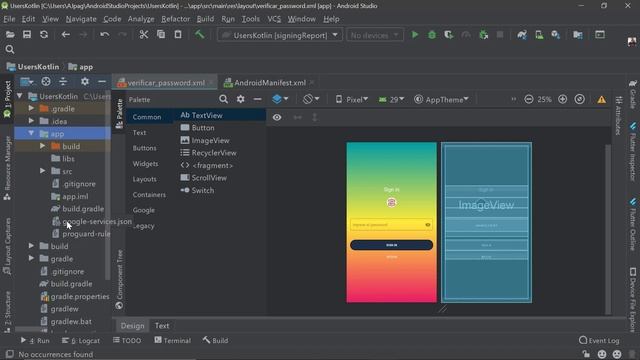The height and width of the screenshot is (360, 640).
Task: Toggle the Layout Captures tool window
Action: click(x=7, y=246)
